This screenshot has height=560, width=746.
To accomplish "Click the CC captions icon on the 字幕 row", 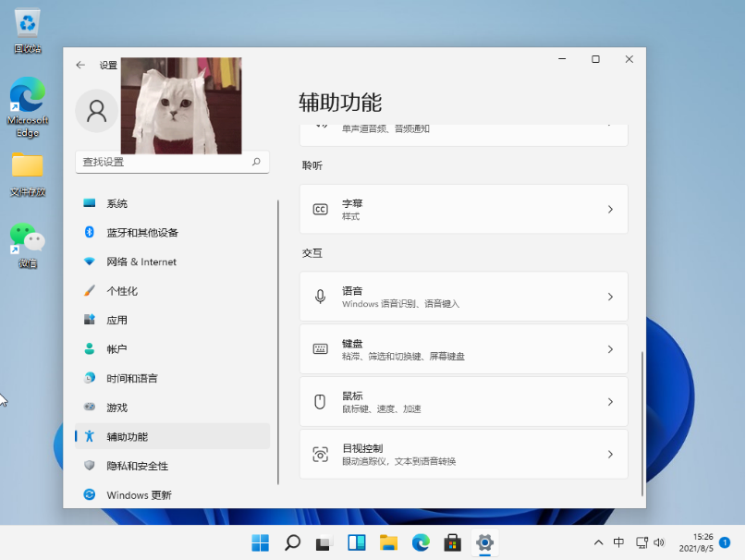I will pyautogui.click(x=319, y=209).
